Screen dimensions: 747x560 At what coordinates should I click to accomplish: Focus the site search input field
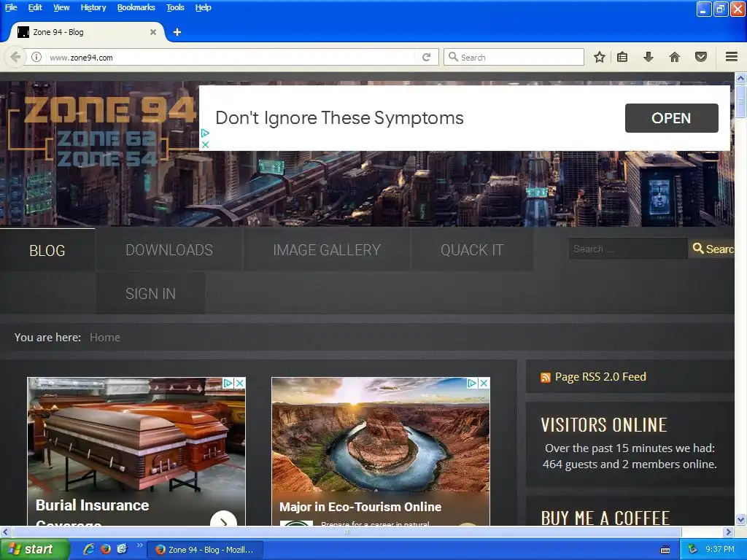628,249
